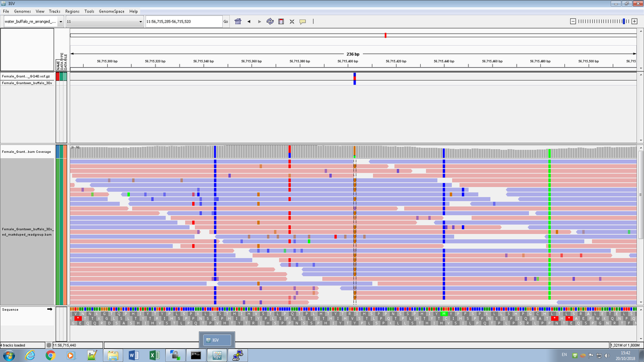This screenshot has width=644, height=362.
Task: Open Google Chrome from taskbar
Action: point(50,355)
